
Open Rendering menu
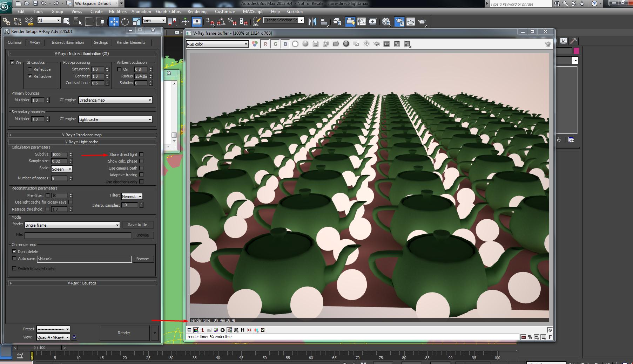(x=197, y=12)
